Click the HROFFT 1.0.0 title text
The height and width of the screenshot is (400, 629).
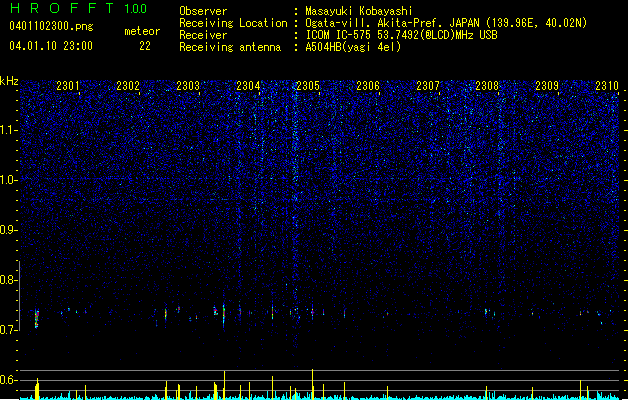coord(79,8)
